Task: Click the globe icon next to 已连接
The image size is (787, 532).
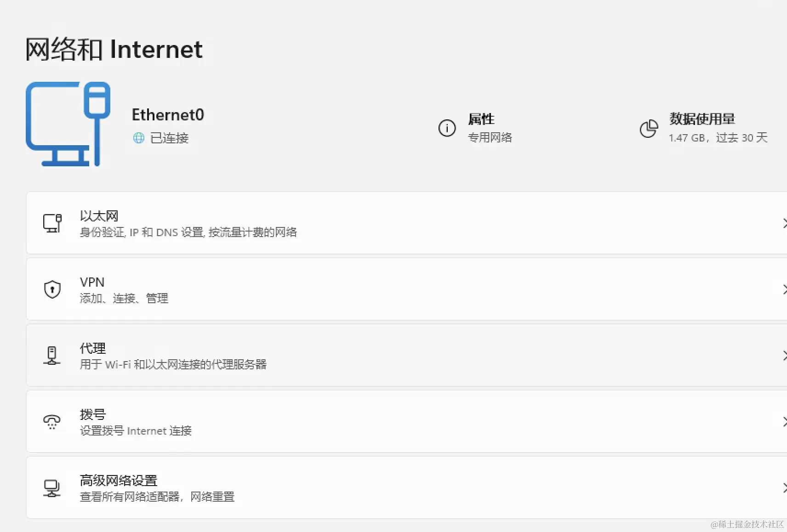Action: tap(138, 138)
